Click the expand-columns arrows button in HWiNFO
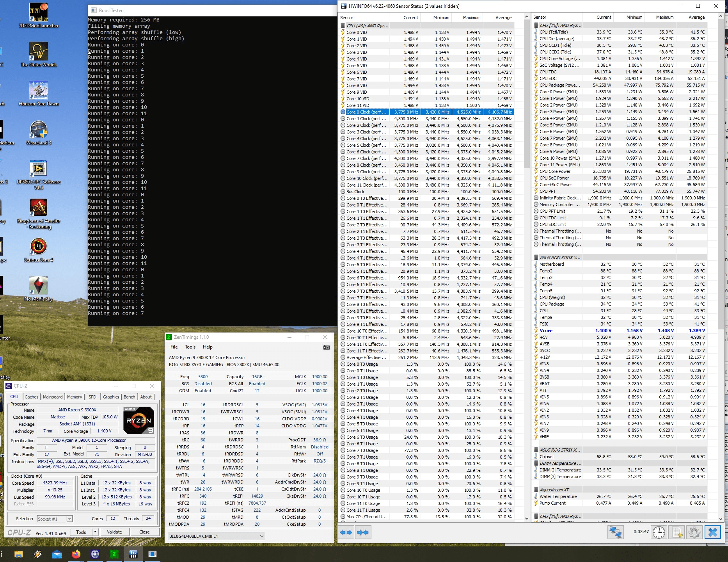Viewport: 728px width, 562px height. point(346,532)
